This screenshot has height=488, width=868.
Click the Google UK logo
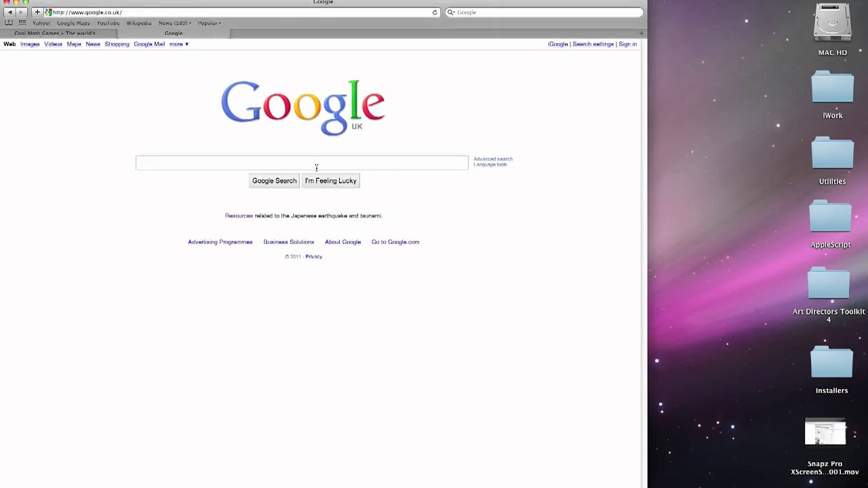pos(303,108)
